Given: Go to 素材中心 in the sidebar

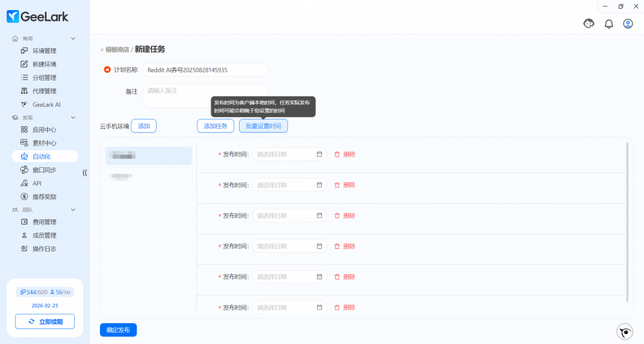Looking at the screenshot, I should coord(44,143).
